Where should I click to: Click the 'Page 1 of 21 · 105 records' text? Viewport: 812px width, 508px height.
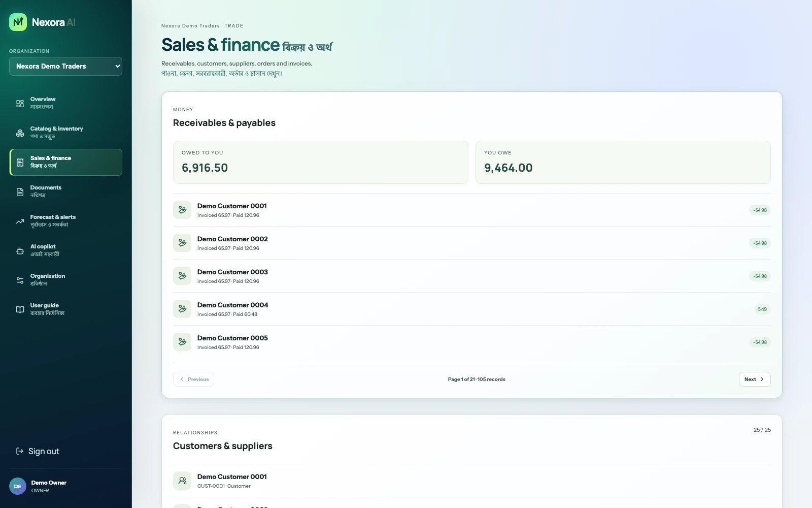pos(477,379)
